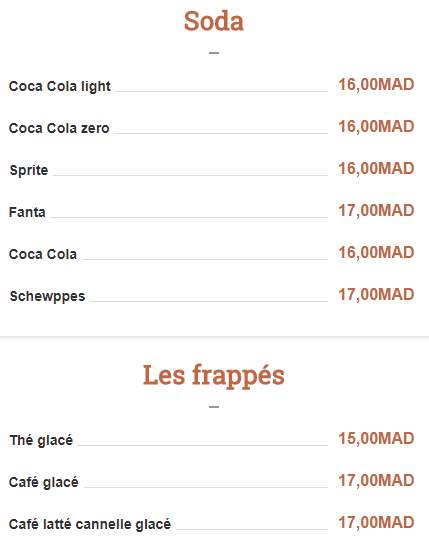
Task: Click the Café latté cannelle glacé price
Action: click(x=376, y=523)
